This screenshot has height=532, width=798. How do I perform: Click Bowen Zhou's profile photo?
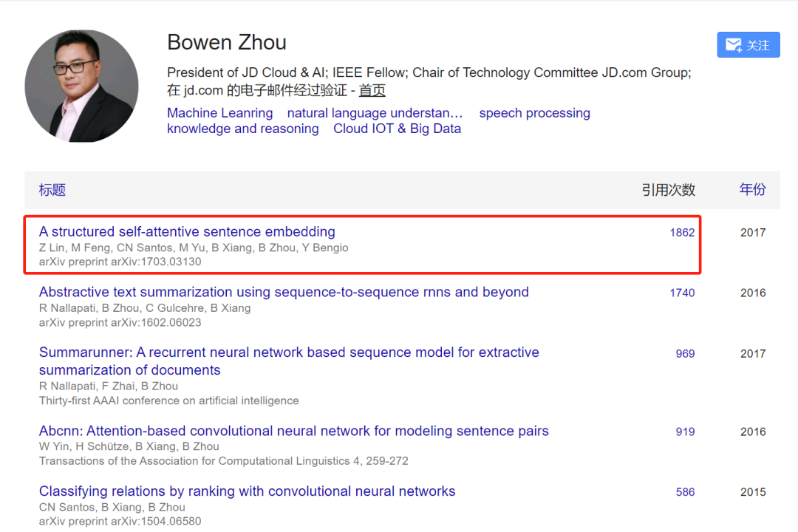click(x=81, y=86)
